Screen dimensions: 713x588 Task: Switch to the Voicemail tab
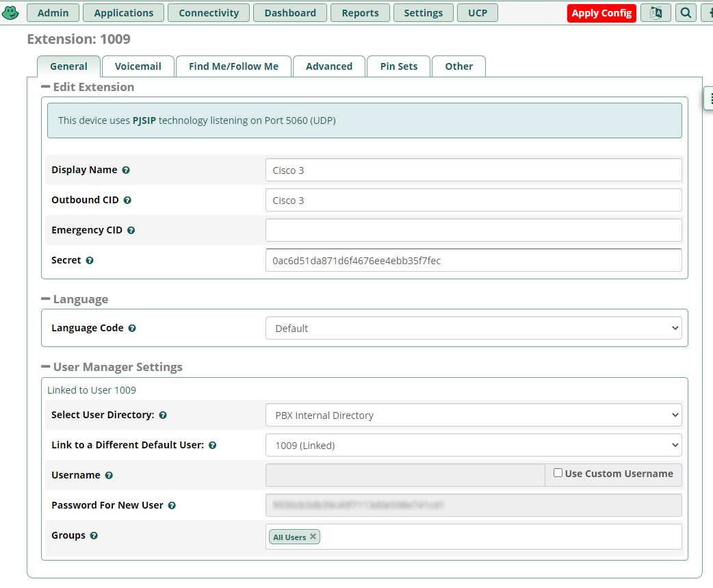(x=138, y=66)
